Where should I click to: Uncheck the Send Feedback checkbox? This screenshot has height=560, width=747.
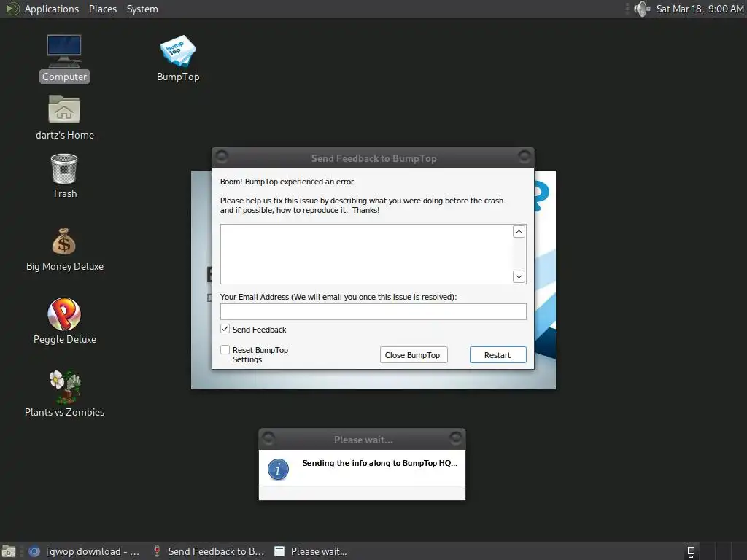(x=225, y=329)
